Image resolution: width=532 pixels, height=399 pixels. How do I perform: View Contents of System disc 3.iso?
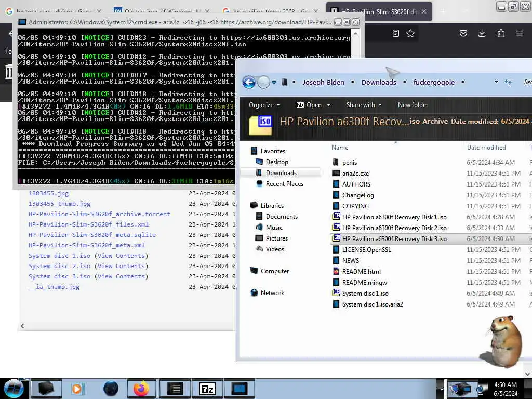click(122, 276)
